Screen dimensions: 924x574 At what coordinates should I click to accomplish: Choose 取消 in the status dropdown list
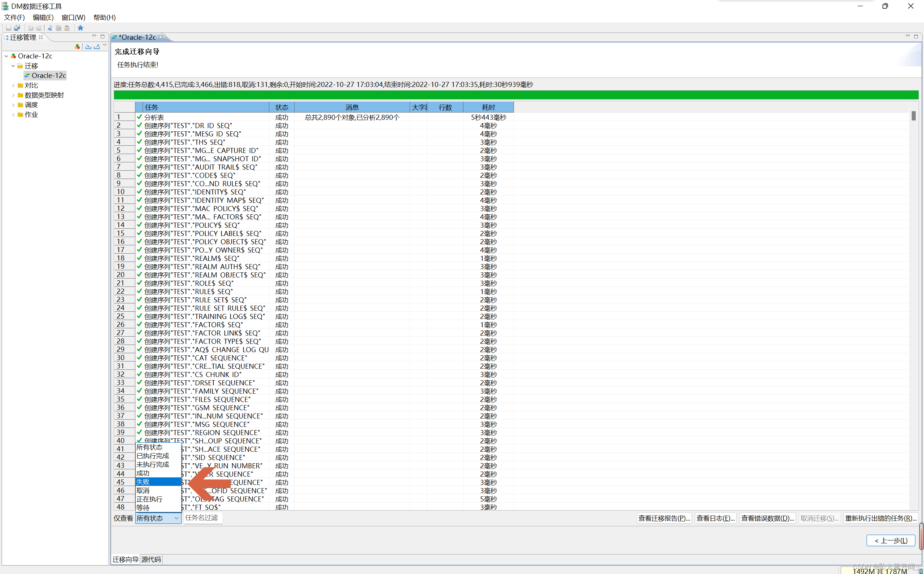(158, 491)
